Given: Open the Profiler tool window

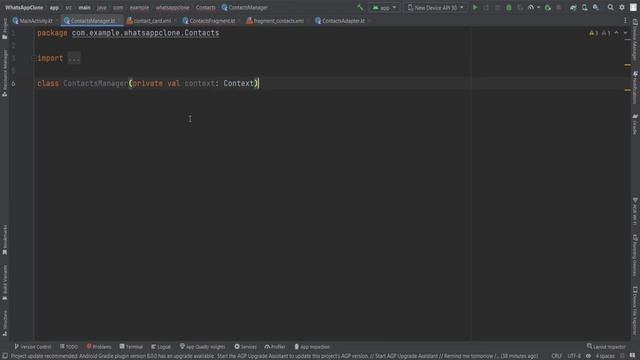Looking at the screenshot, I should (x=275, y=347).
